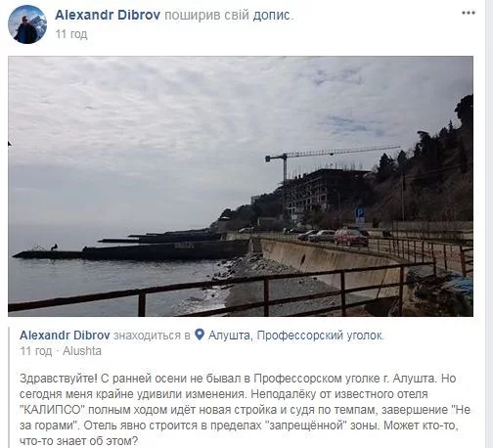
Task: Open the three-dot post options menu
Action: pyautogui.click(x=469, y=13)
